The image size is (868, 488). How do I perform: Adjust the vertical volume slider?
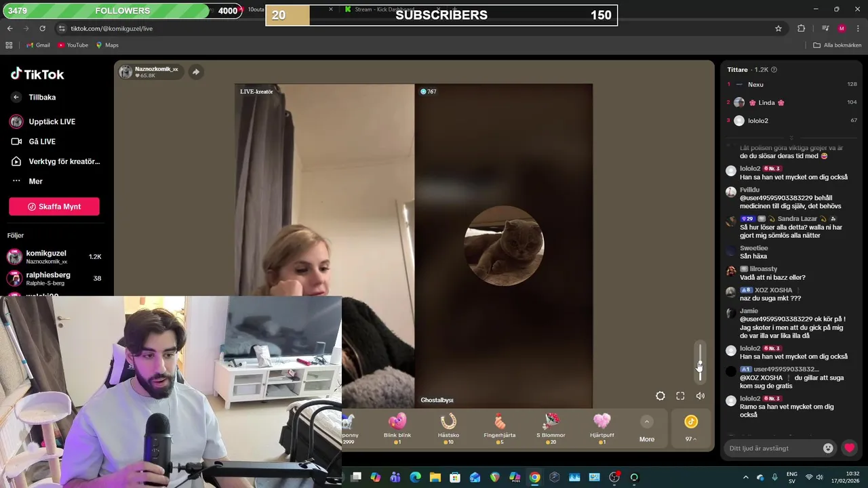701,363
